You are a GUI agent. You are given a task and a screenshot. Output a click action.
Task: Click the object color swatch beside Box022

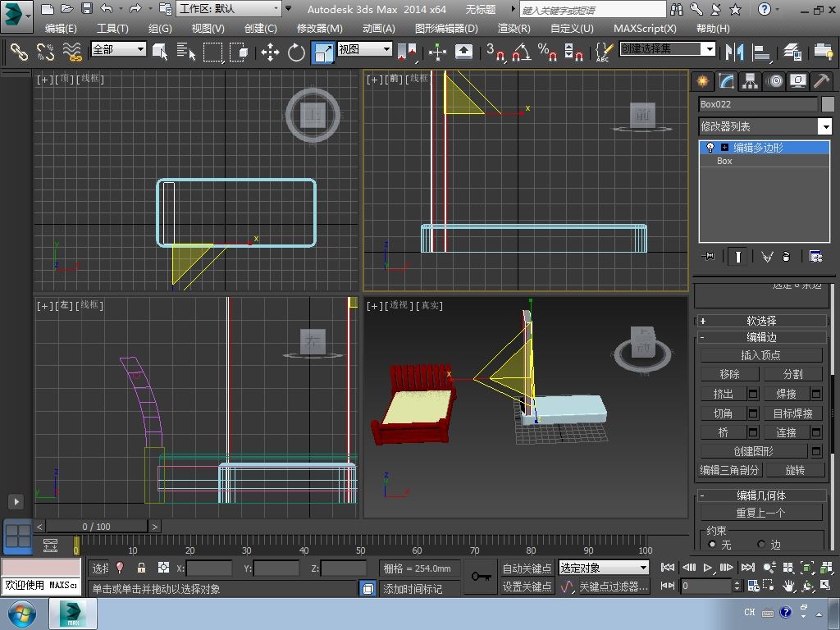[827, 104]
